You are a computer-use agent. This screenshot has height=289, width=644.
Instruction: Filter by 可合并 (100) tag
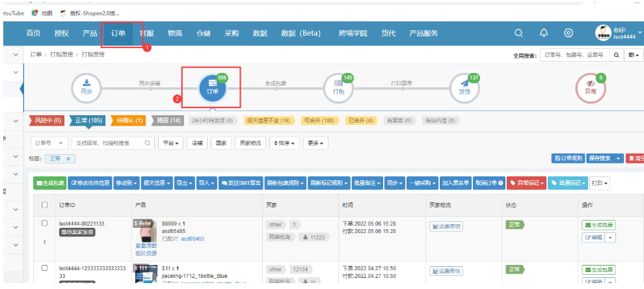(319, 120)
